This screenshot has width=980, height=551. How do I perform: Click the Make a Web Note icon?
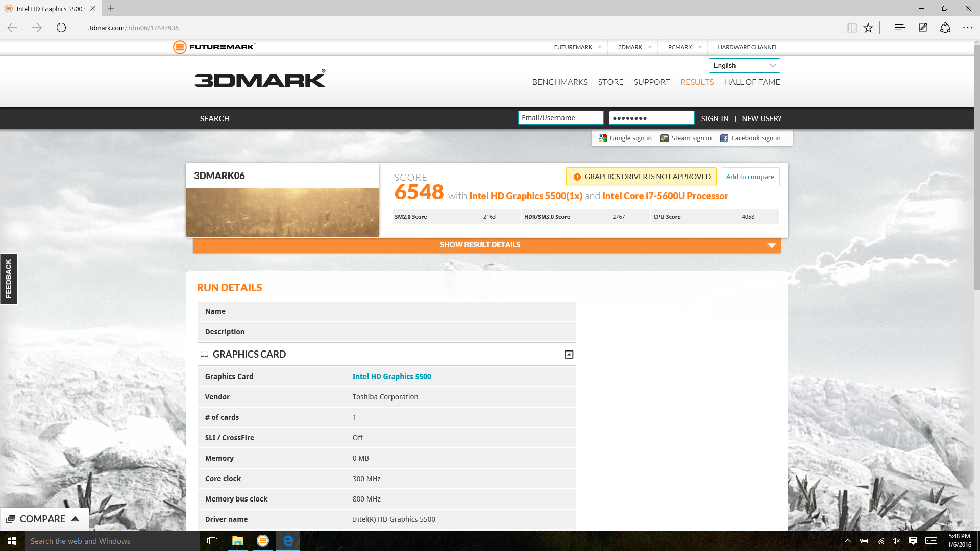[x=923, y=28]
